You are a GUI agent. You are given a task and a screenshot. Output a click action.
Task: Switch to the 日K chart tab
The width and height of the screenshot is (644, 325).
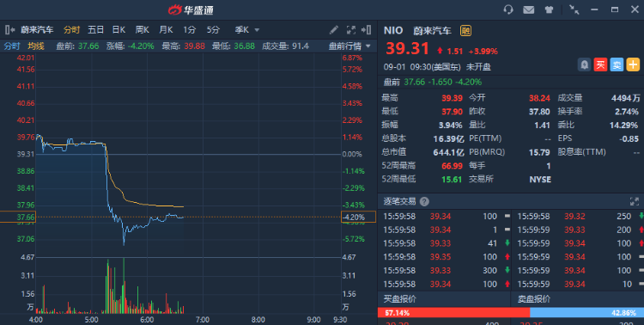[x=118, y=29]
